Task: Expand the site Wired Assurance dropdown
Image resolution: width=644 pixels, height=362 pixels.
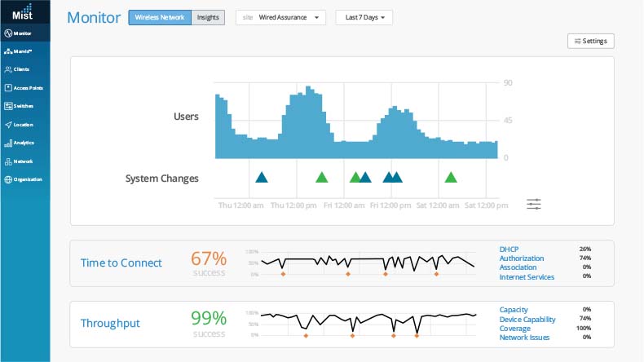Action: click(x=280, y=17)
